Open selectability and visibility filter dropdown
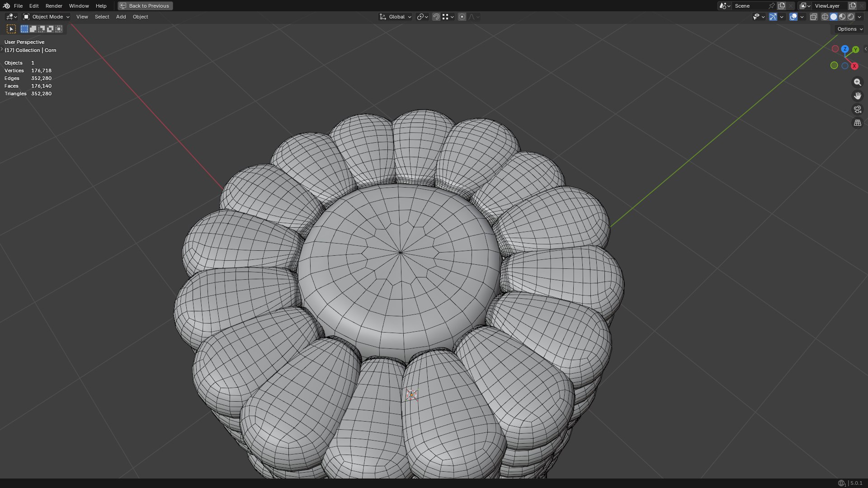This screenshot has height=488, width=868. click(x=759, y=17)
